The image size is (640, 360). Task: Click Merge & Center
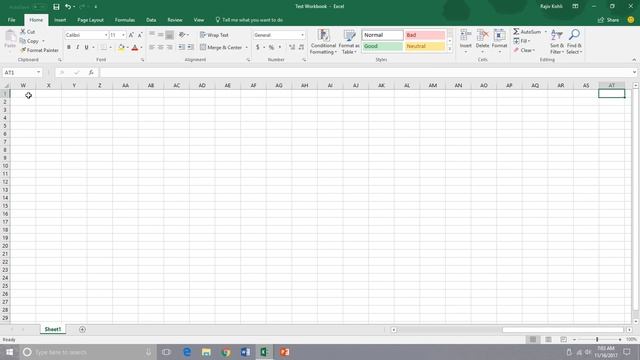[221, 47]
